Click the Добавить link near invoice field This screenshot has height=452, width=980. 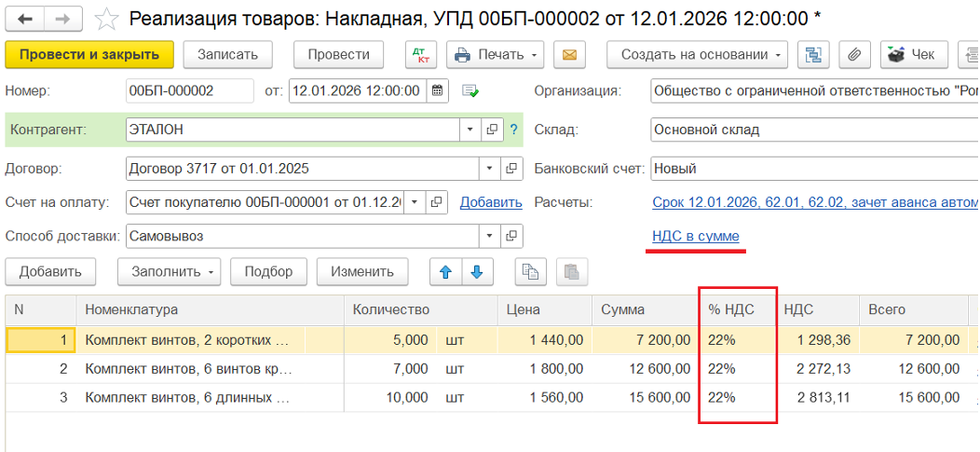pyautogui.click(x=491, y=202)
